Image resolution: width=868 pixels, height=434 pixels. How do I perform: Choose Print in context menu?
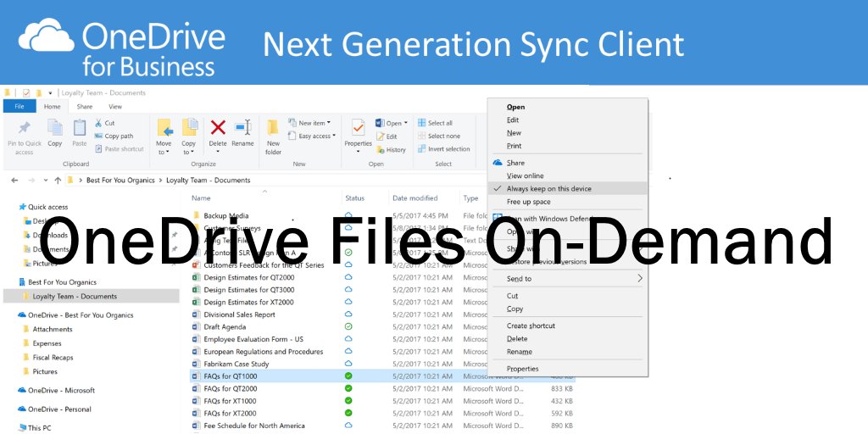tap(567, 146)
